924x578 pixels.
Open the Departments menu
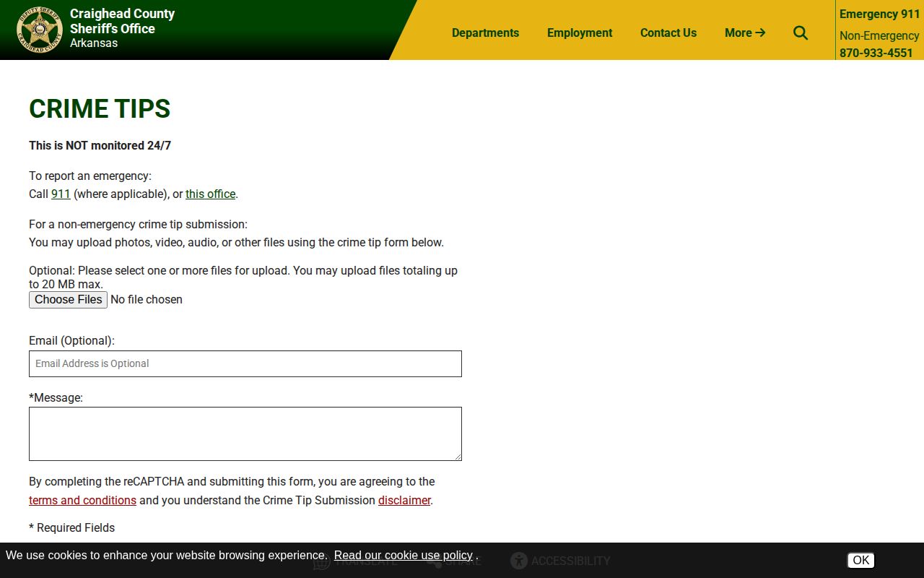[x=485, y=33]
